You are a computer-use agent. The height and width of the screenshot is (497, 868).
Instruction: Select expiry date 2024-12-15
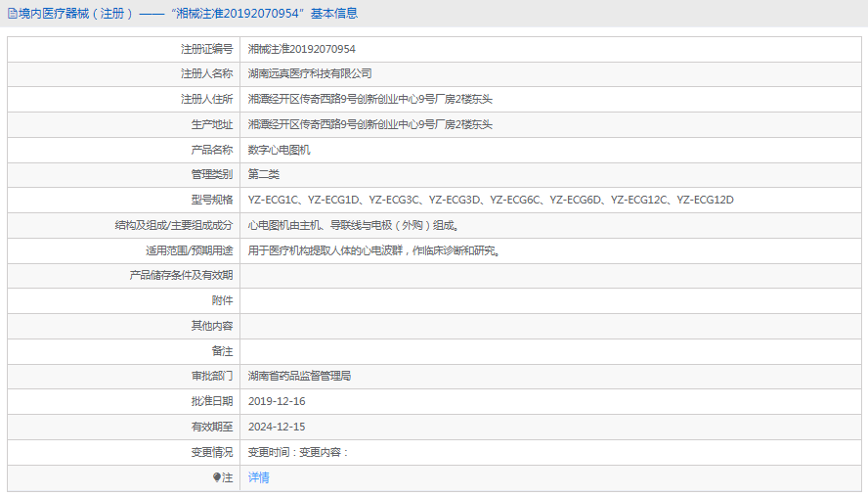[277, 428]
